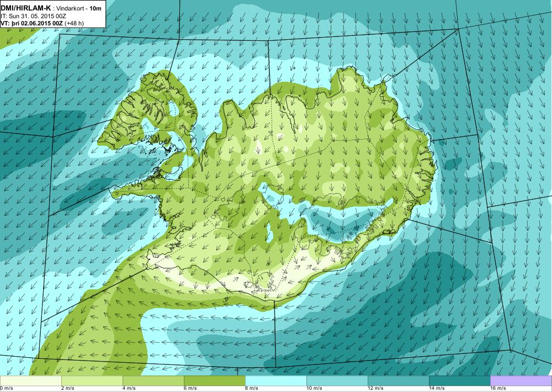Click the medium green 4–6 m/s legend swatch
The height and width of the screenshot is (392, 552).
pos(153,380)
